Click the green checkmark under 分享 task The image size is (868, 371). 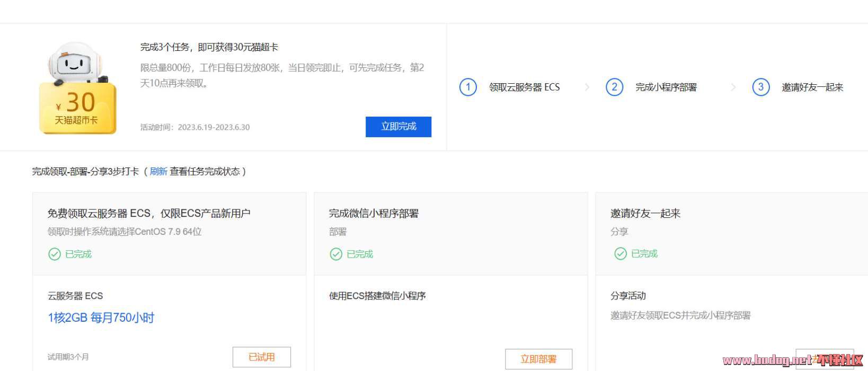(x=620, y=254)
